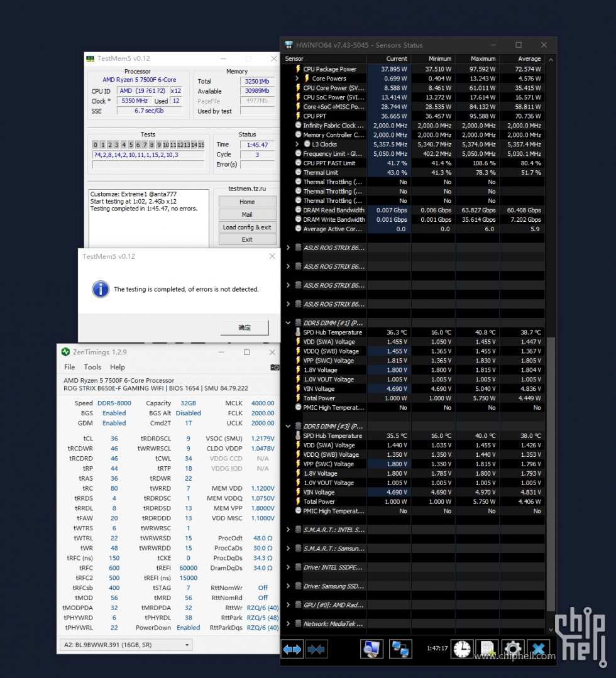This screenshot has height=678, width=616.
Task: Click the HWiNFO64 title bar app icon
Action: coord(289,45)
